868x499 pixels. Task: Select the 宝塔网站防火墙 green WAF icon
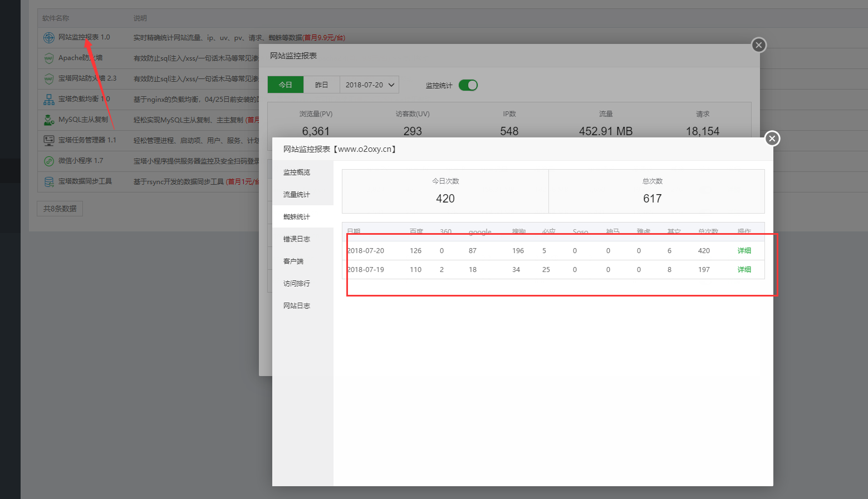(x=49, y=78)
